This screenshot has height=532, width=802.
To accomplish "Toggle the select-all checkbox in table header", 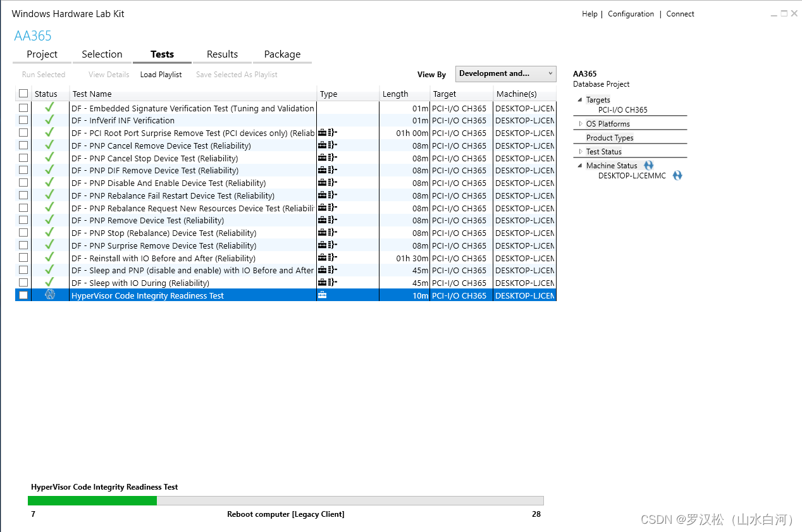I will click(x=23, y=94).
